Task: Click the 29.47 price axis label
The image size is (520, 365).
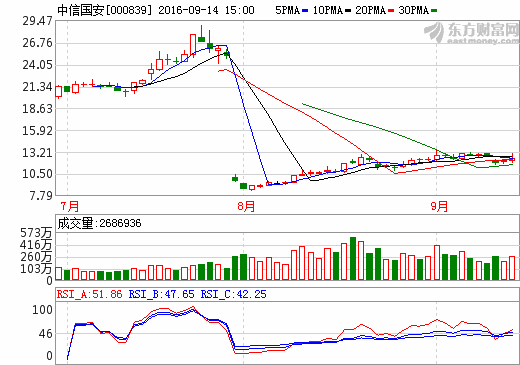Action: tap(37, 21)
